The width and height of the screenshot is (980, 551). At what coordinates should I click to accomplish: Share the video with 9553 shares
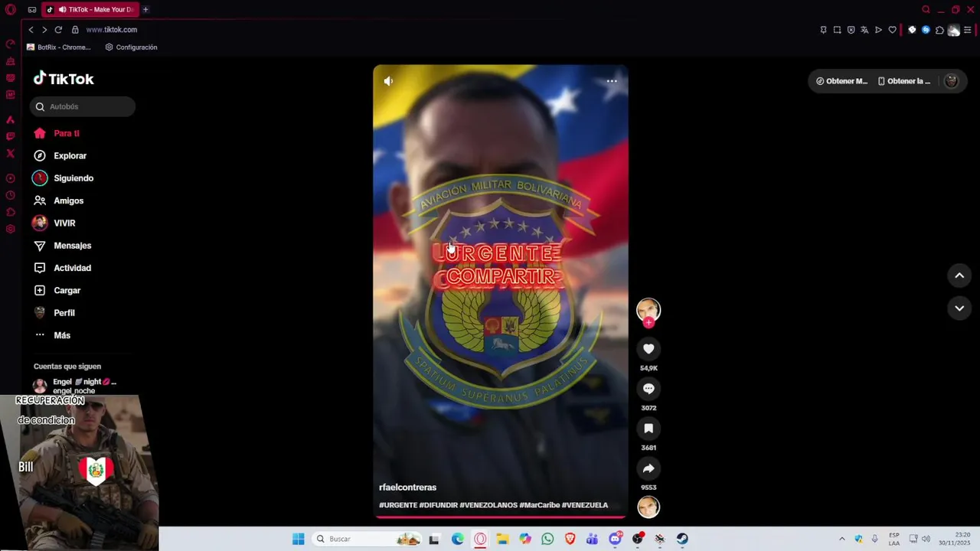(x=648, y=468)
